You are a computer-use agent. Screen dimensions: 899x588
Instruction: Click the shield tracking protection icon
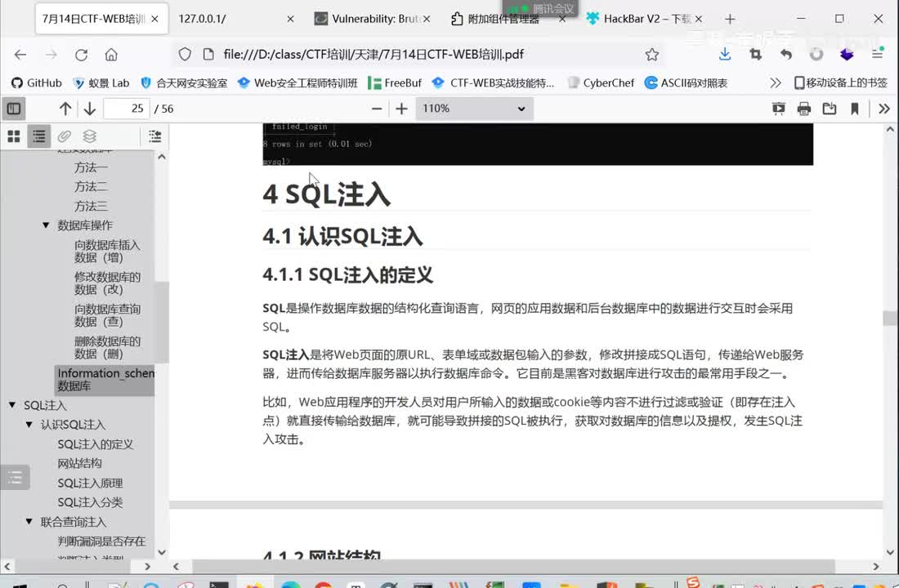(x=185, y=55)
